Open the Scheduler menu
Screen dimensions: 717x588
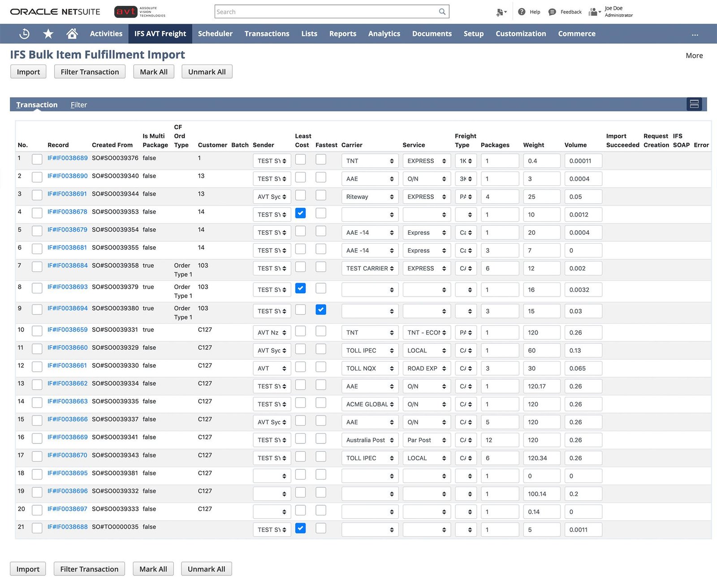pyautogui.click(x=215, y=34)
